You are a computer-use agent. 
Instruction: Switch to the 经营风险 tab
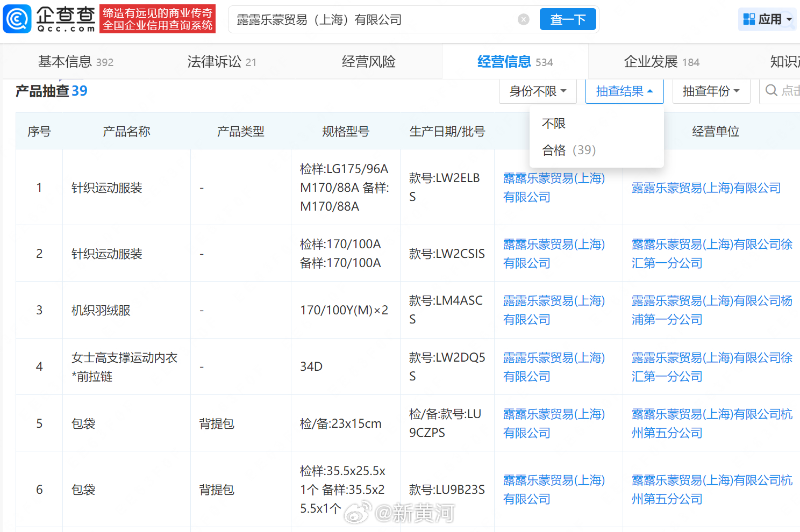point(368,61)
